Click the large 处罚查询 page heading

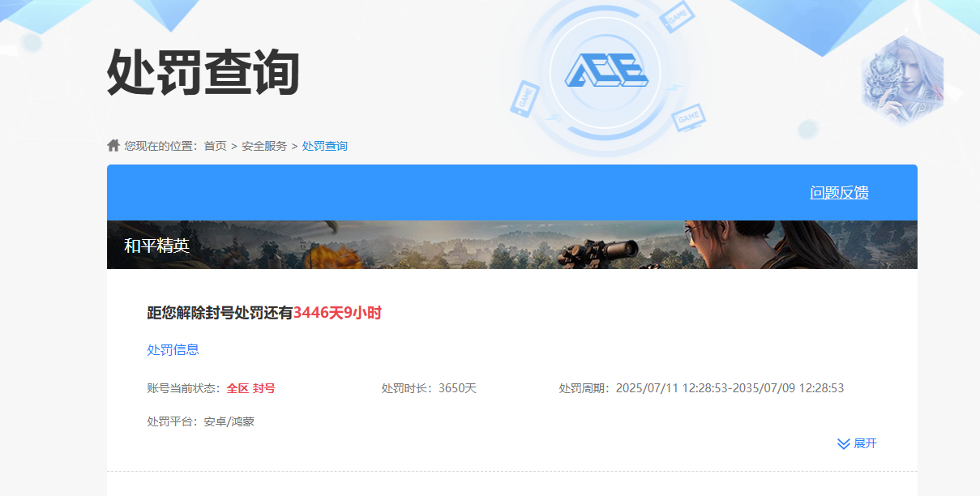203,73
